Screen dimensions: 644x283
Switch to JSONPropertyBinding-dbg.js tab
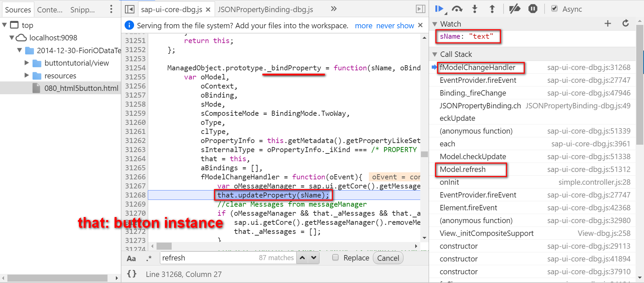click(265, 9)
